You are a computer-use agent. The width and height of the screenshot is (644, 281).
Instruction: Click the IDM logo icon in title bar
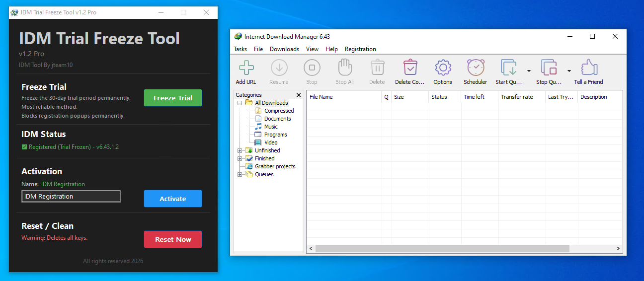238,36
